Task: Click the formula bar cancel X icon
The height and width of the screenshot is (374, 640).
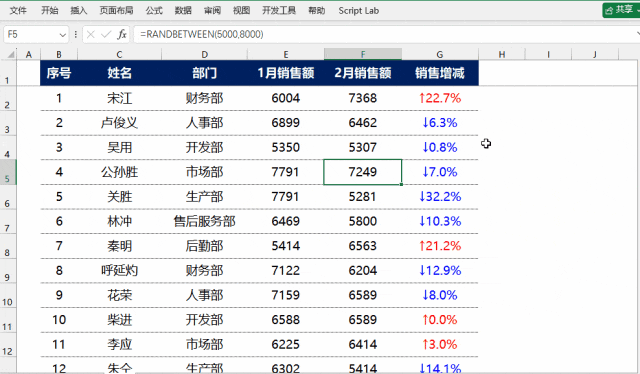Action: coord(91,34)
